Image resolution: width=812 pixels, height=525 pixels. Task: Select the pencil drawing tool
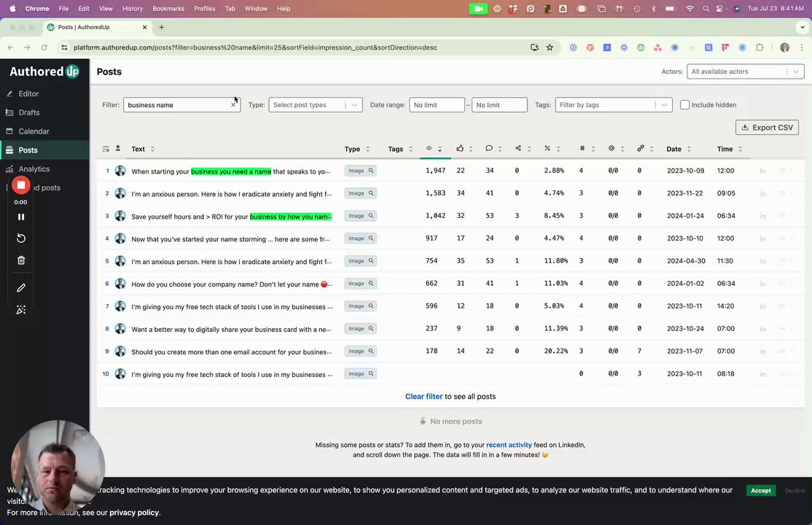[20, 287]
